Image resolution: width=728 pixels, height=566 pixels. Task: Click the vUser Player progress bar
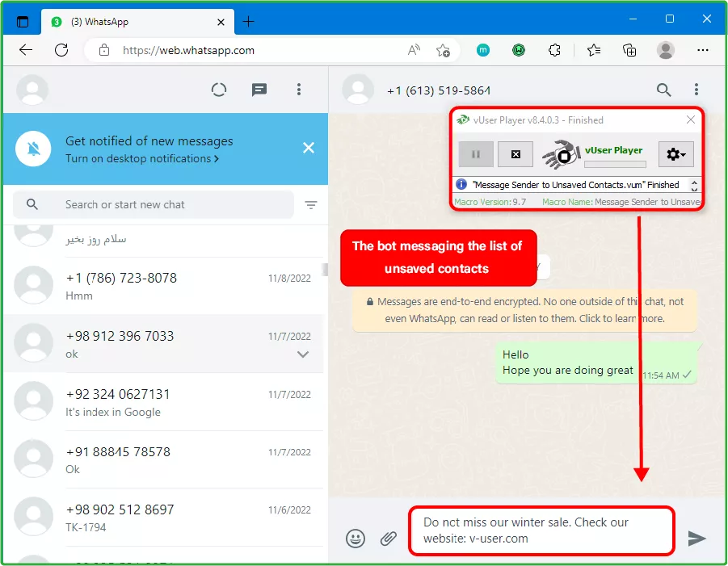(x=615, y=164)
